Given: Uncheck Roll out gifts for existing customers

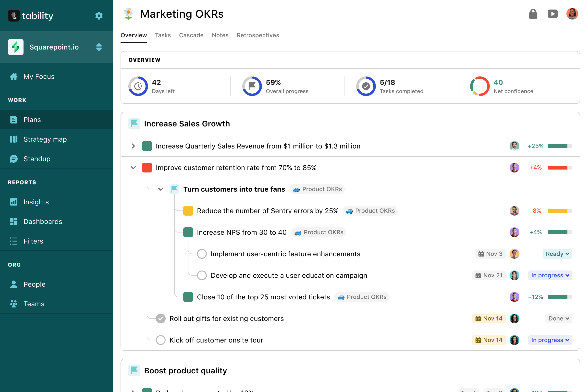Looking at the screenshot, I should pos(160,318).
